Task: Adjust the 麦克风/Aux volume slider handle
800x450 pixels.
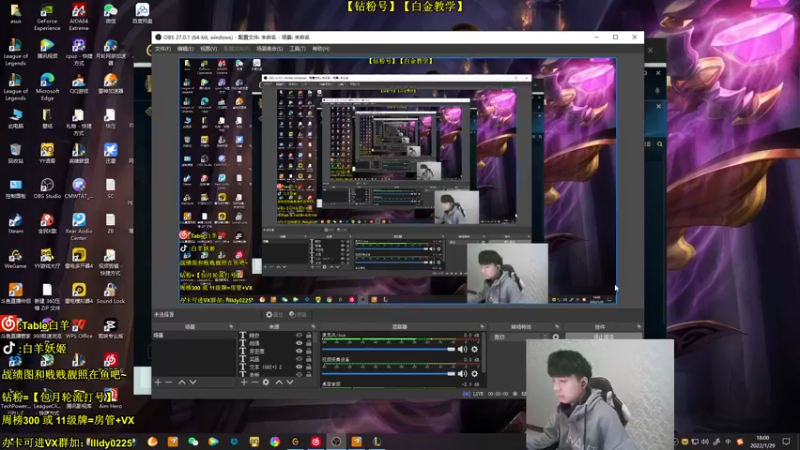Action: coord(451,349)
